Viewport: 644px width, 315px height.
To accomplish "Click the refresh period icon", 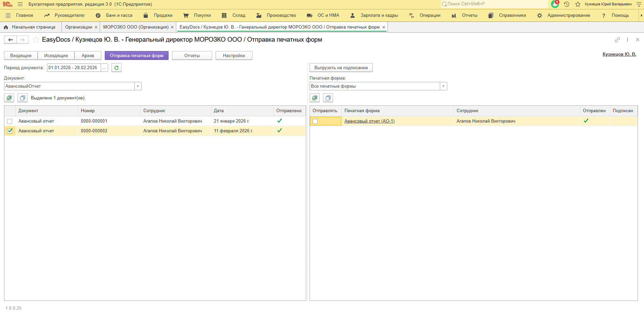I will 116,68.
